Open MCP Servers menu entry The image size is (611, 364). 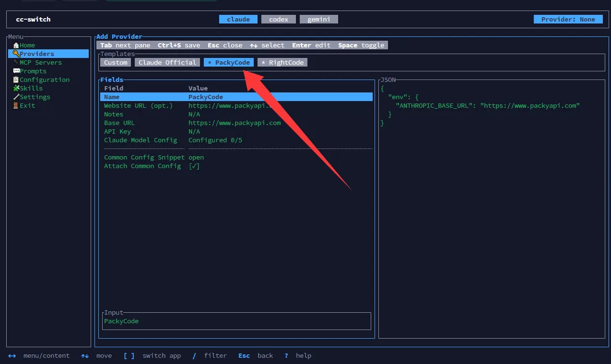click(x=41, y=63)
